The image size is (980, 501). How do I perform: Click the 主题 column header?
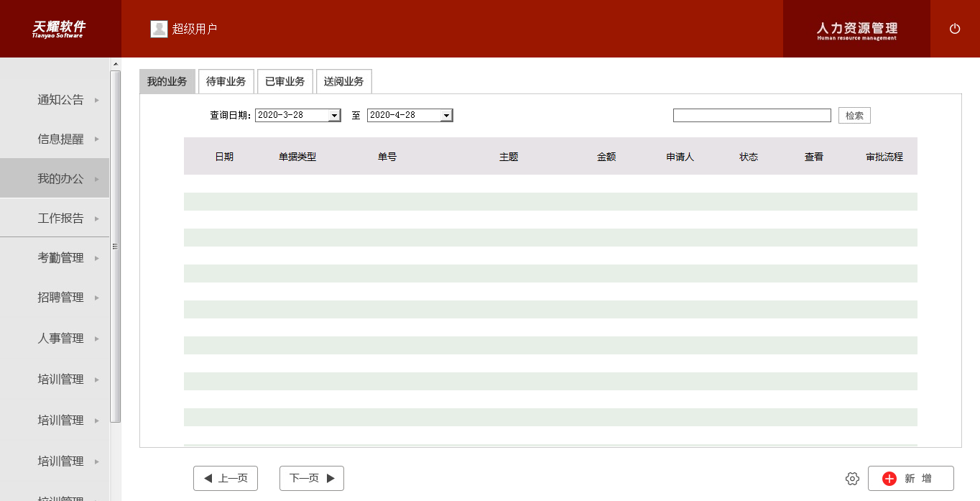[509, 157]
